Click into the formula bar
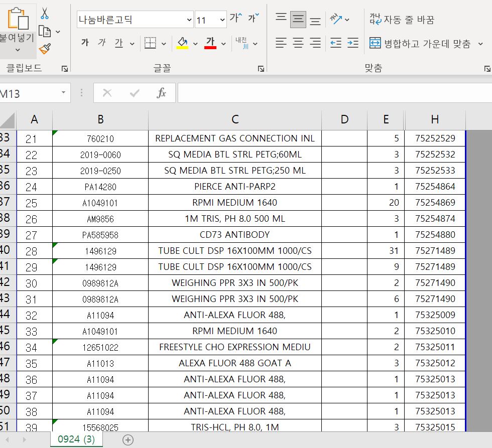 click(335, 93)
